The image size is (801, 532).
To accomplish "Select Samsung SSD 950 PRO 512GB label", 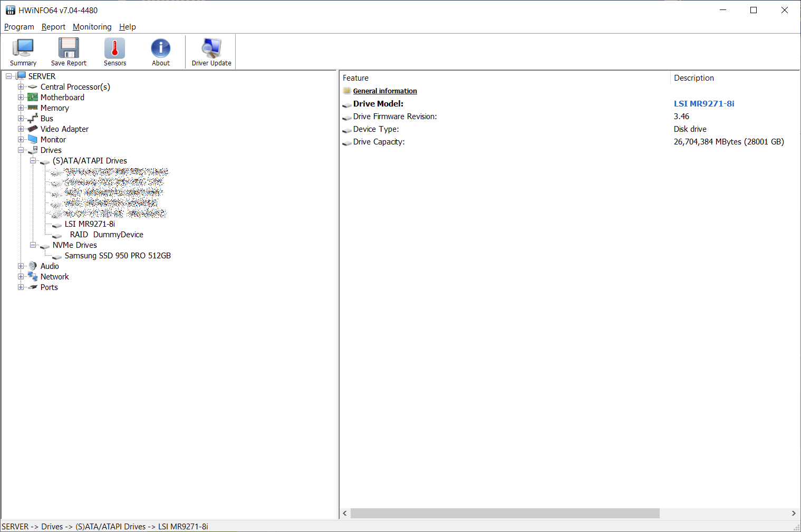I will [118, 256].
